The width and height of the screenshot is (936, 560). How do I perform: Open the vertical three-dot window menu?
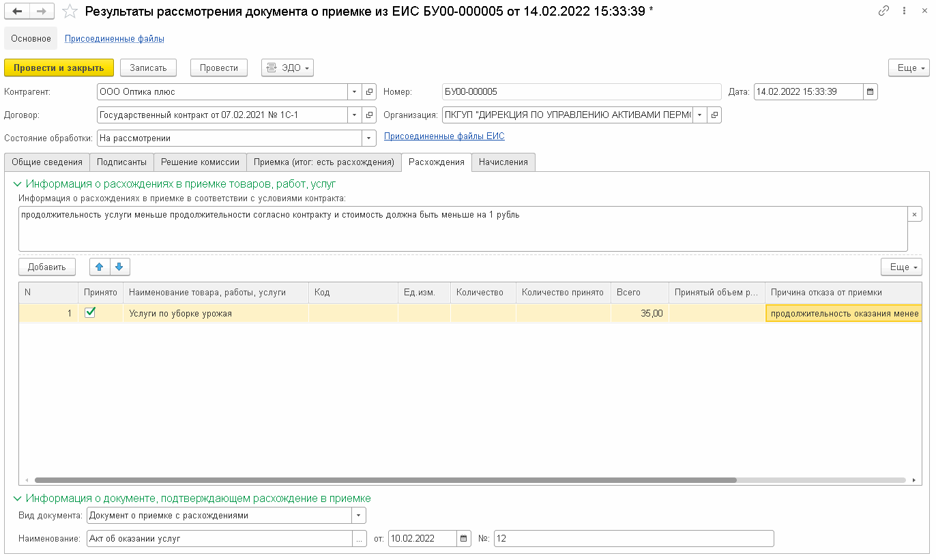coord(904,11)
